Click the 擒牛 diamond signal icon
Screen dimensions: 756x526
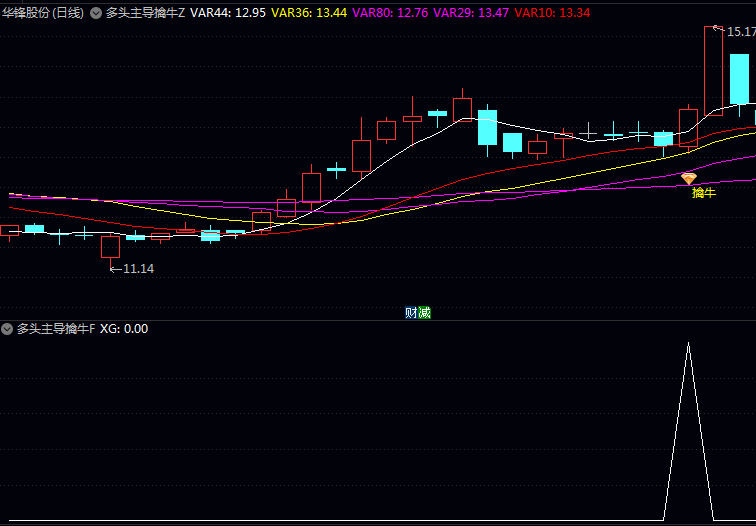point(688,178)
